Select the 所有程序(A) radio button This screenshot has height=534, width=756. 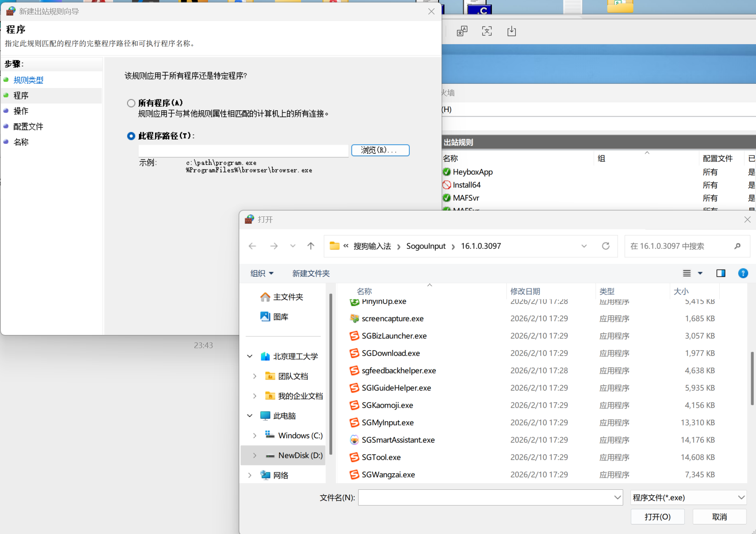tap(131, 103)
